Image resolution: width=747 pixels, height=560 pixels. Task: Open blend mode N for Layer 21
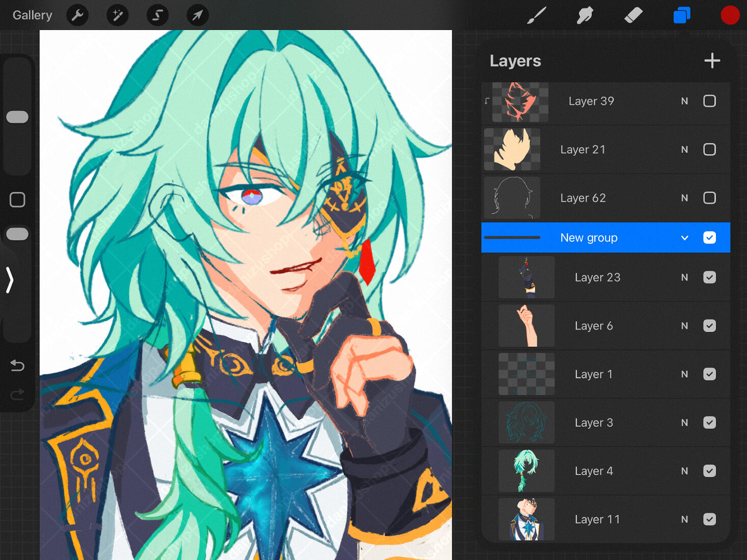(684, 150)
